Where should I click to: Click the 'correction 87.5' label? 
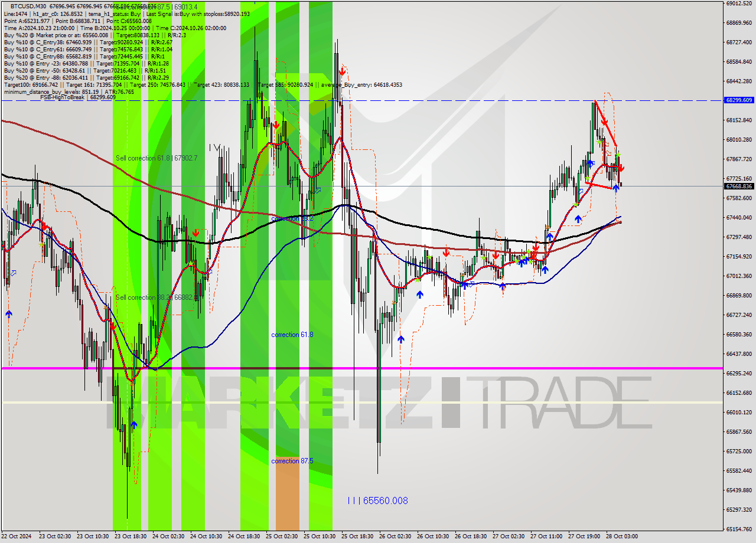pos(292,461)
